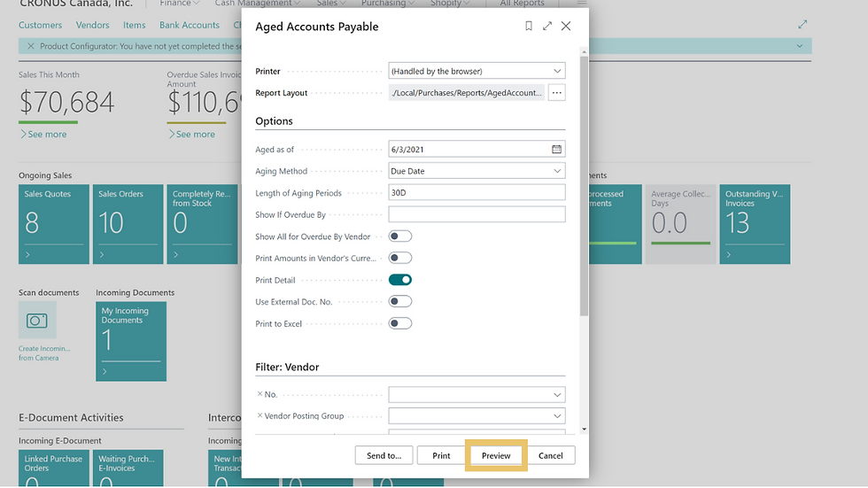Open the Waiting Purchase E-Invoices tile
868x488 pixels.
(128, 469)
